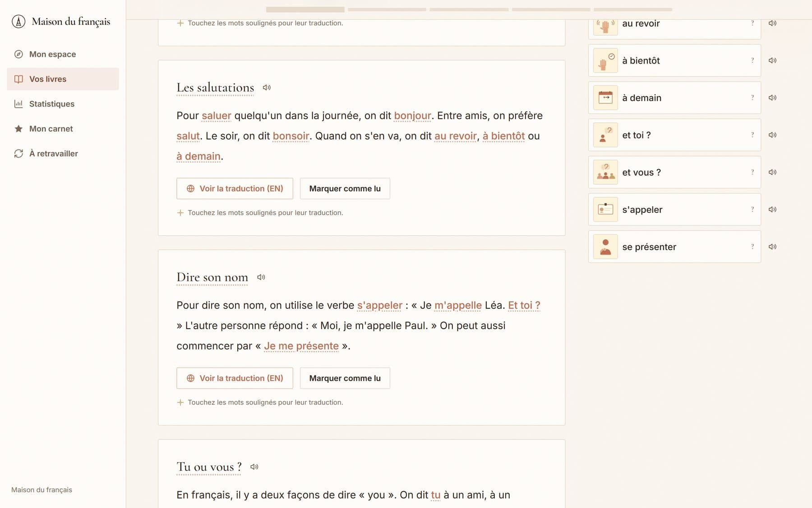Screen dimensions: 812x508
Task: Tap underlined word bonsoir
Action: click(x=291, y=136)
